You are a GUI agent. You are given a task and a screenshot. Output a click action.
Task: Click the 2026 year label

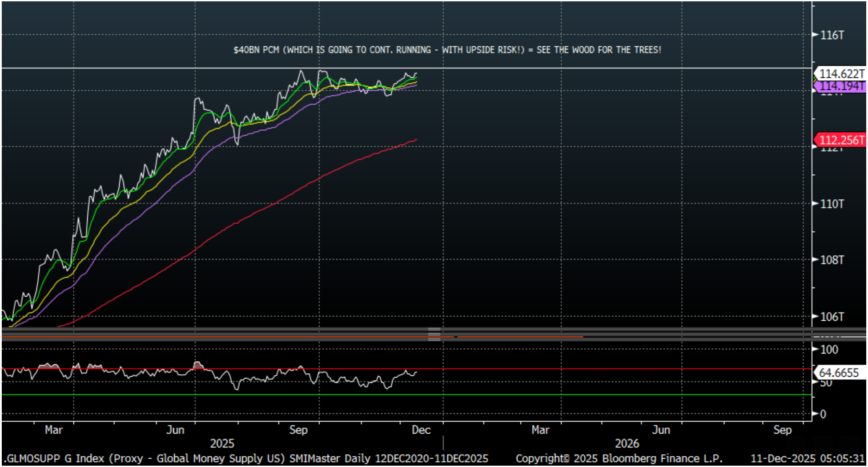click(627, 443)
